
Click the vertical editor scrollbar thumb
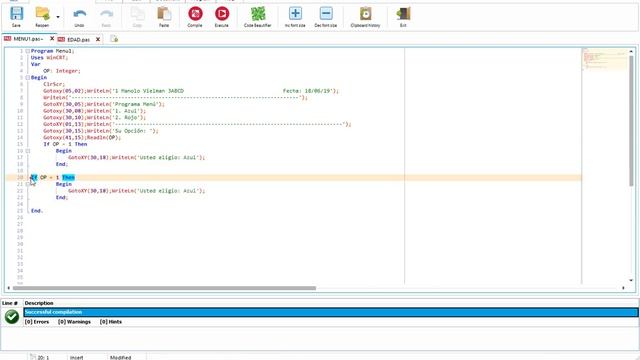(x=631, y=121)
